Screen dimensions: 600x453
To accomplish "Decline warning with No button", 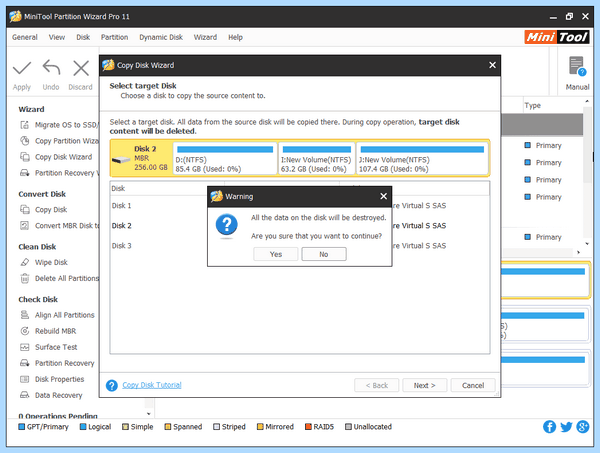I will (324, 254).
